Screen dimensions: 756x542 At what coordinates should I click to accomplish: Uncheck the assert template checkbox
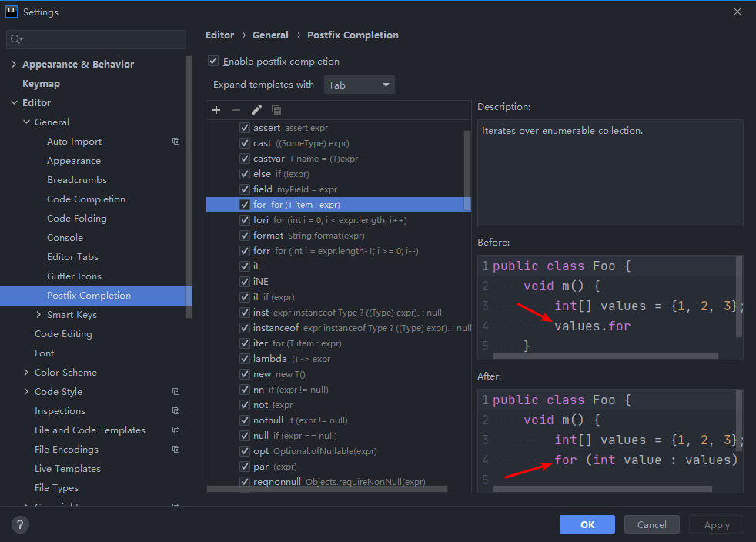(x=245, y=128)
